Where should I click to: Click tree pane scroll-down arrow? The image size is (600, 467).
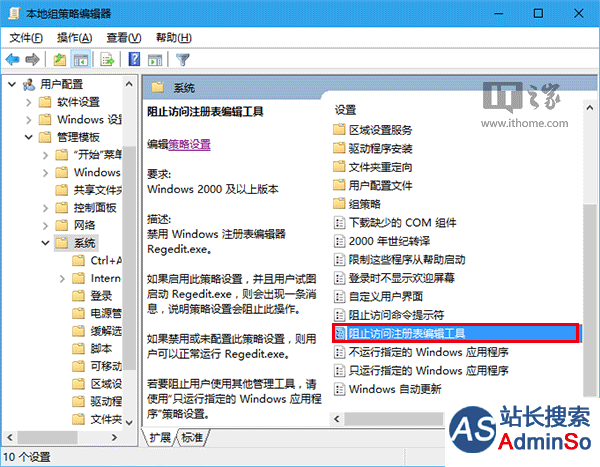click(129, 423)
